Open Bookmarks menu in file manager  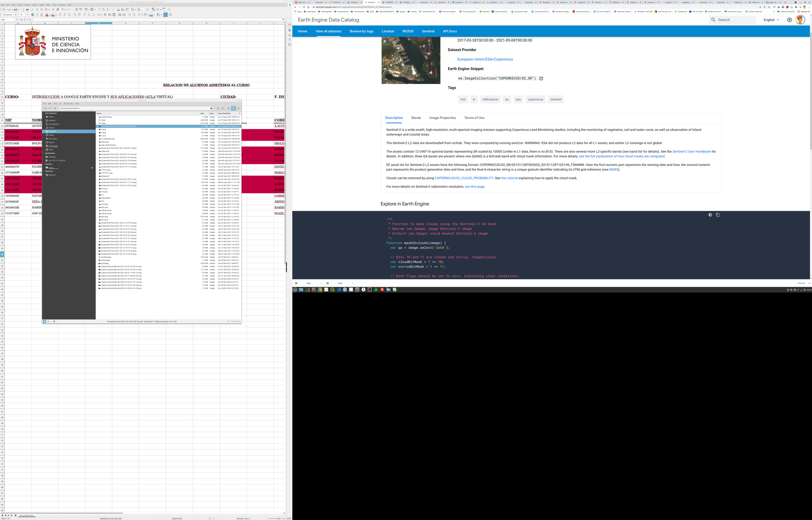68,104
